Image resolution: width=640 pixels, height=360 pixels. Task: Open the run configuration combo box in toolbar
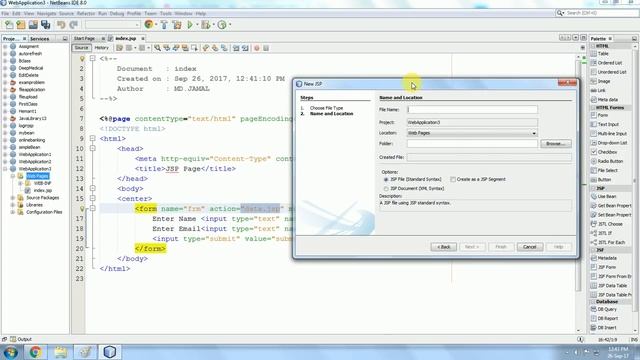(112, 25)
